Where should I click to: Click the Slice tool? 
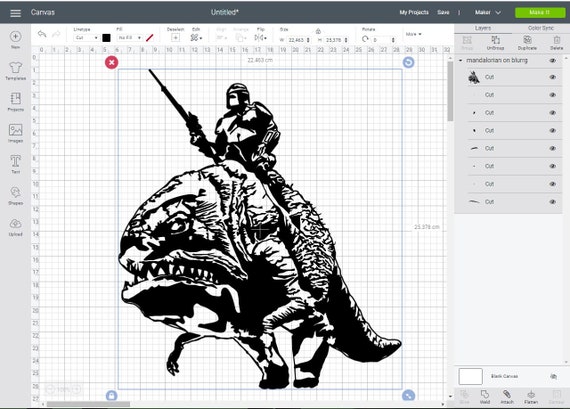[464, 397]
